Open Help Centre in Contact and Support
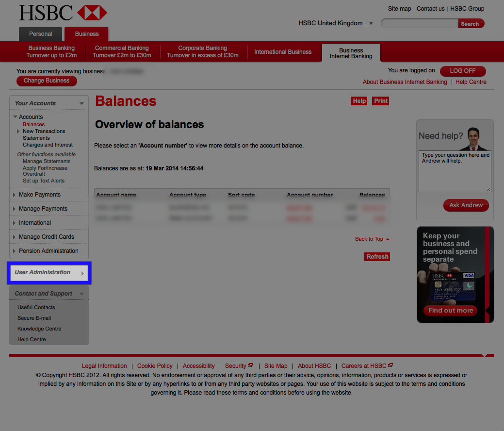The width and height of the screenshot is (504, 431). pyautogui.click(x=32, y=339)
